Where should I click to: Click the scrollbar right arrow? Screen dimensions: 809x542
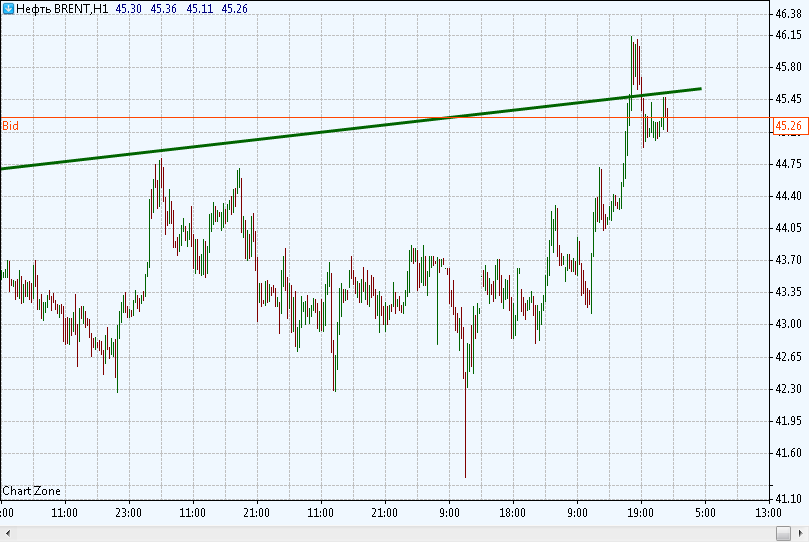pos(801,533)
